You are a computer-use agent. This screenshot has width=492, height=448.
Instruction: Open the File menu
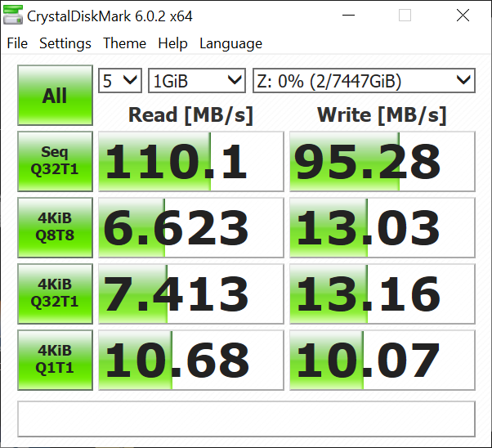click(17, 43)
